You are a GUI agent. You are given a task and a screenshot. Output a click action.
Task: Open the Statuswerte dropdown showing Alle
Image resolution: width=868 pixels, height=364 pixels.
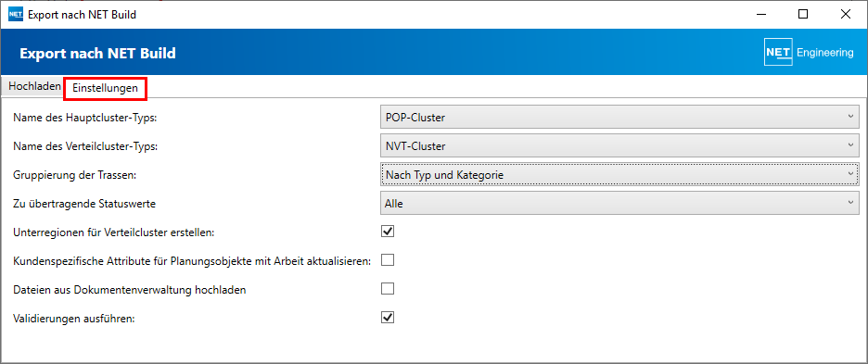(619, 204)
